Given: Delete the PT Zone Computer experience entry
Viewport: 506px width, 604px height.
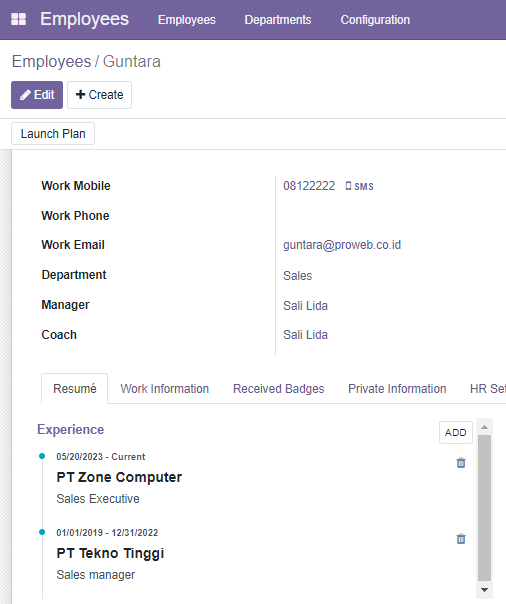Looking at the screenshot, I should (x=461, y=463).
